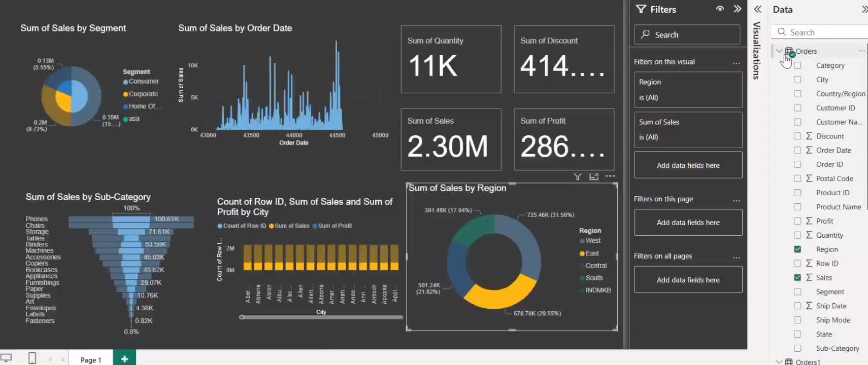Switch to desktop layout view icon
The image size is (868, 365).
[x=6, y=358]
